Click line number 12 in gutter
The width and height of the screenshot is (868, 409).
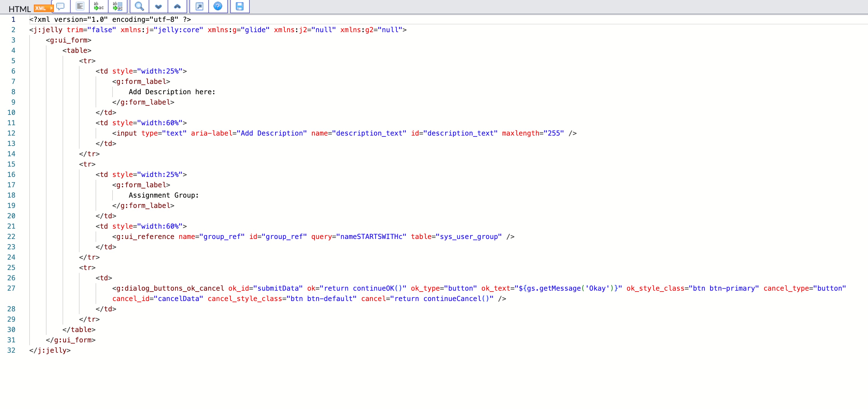coord(11,133)
